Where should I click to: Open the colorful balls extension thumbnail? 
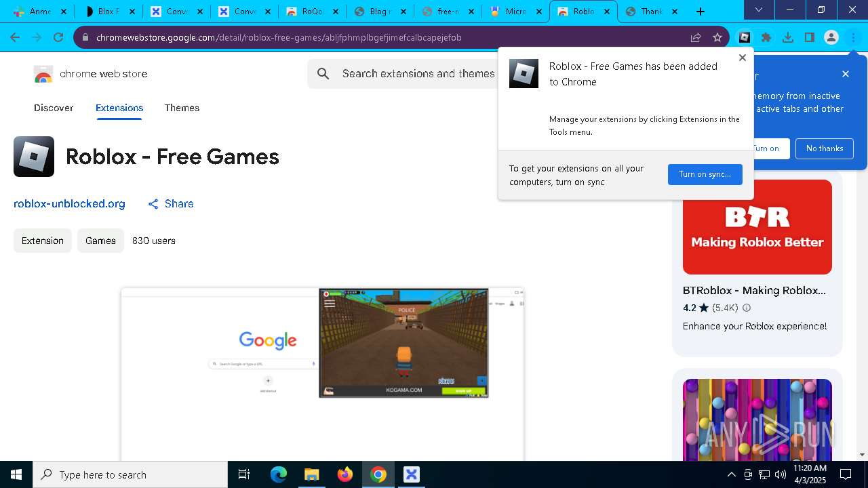click(757, 420)
